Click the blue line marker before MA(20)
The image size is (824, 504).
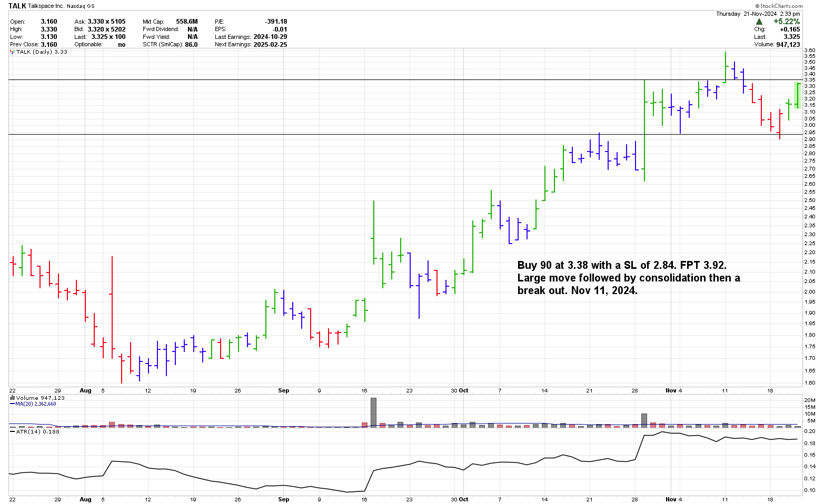pyautogui.click(x=12, y=404)
